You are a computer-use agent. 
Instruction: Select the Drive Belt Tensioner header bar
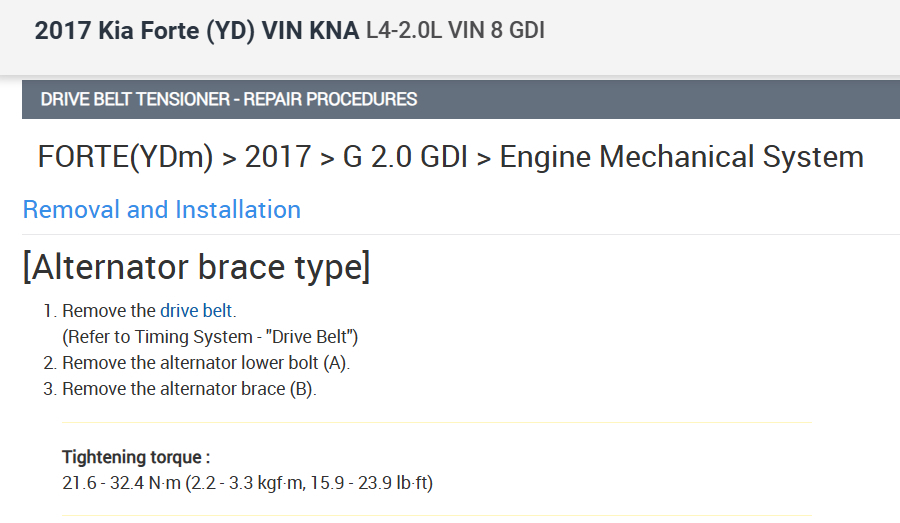pyautogui.click(x=460, y=99)
